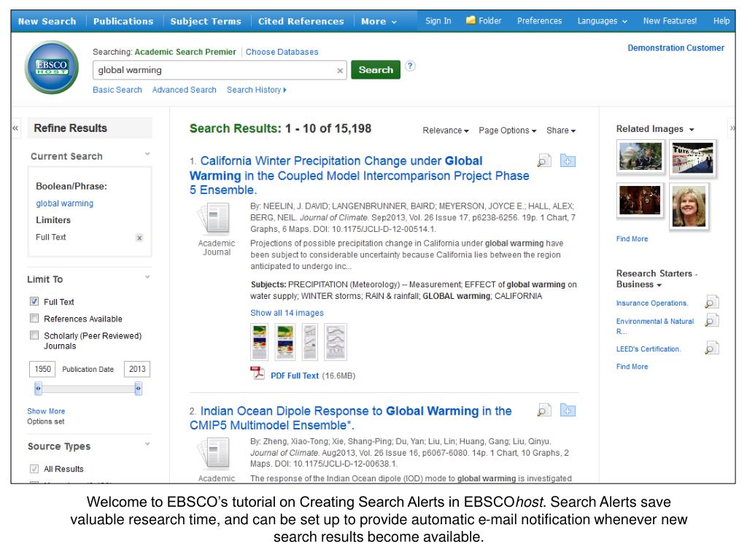
Task: Open third article image thumbnail
Action: click(309, 342)
